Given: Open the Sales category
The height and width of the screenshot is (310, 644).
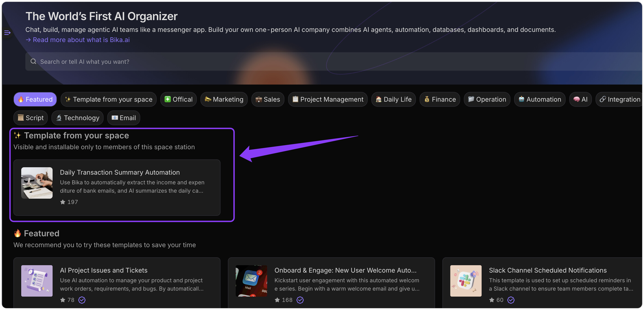Looking at the screenshot, I should point(268,99).
